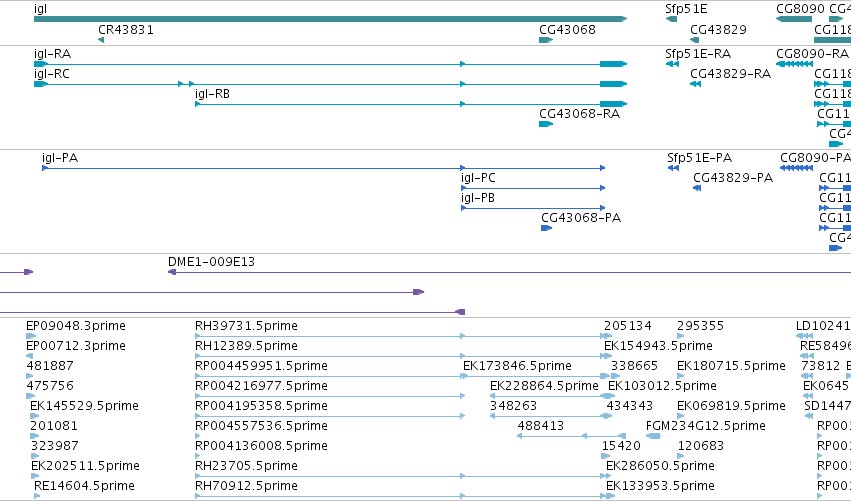Select the igl-RA transcript
The height and width of the screenshot is (501, 851).
click(x=330, y=64)
